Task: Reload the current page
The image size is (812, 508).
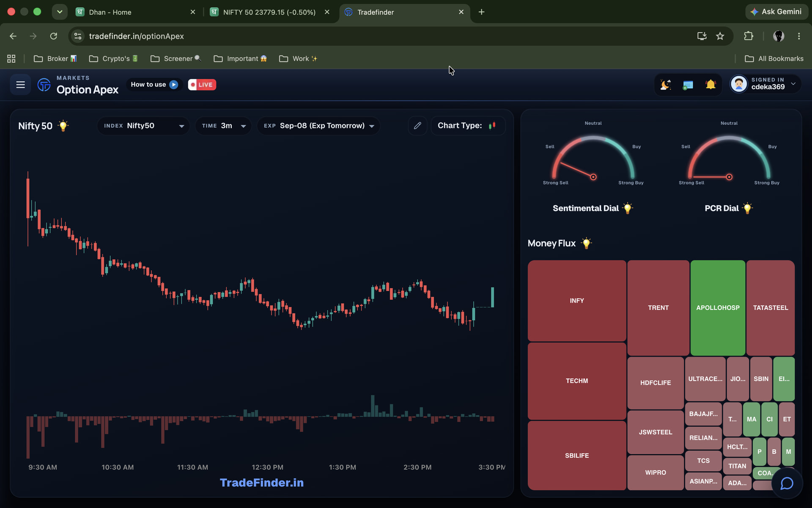Action: pos(53,36)
